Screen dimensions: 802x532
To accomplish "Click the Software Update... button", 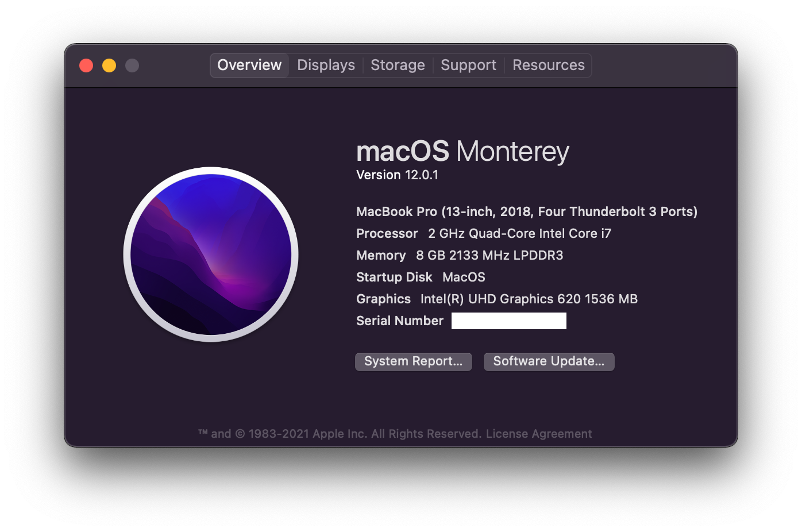I will pos(549,361).
